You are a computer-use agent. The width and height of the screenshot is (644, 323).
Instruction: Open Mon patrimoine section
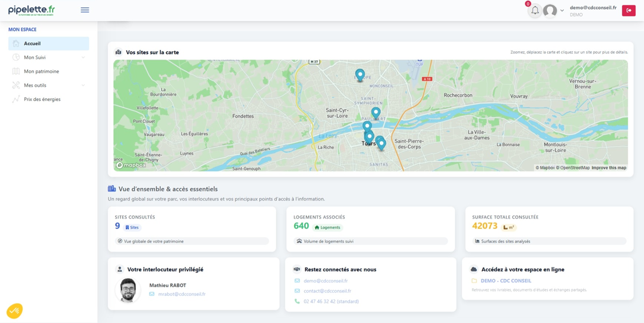49,71
